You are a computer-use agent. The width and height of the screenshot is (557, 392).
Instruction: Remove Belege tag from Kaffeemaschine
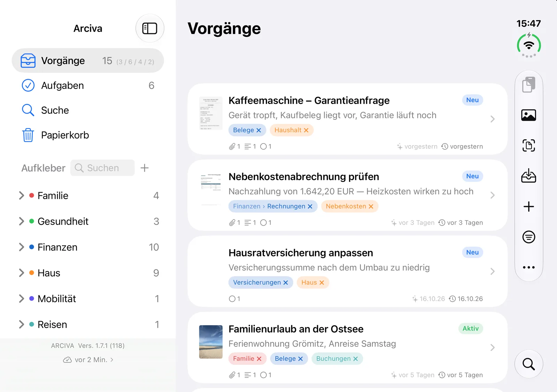[x=259, y=130]
